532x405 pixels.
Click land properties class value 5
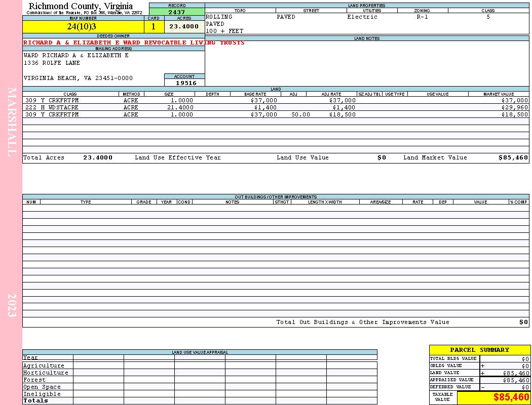[x=488, y=17]
